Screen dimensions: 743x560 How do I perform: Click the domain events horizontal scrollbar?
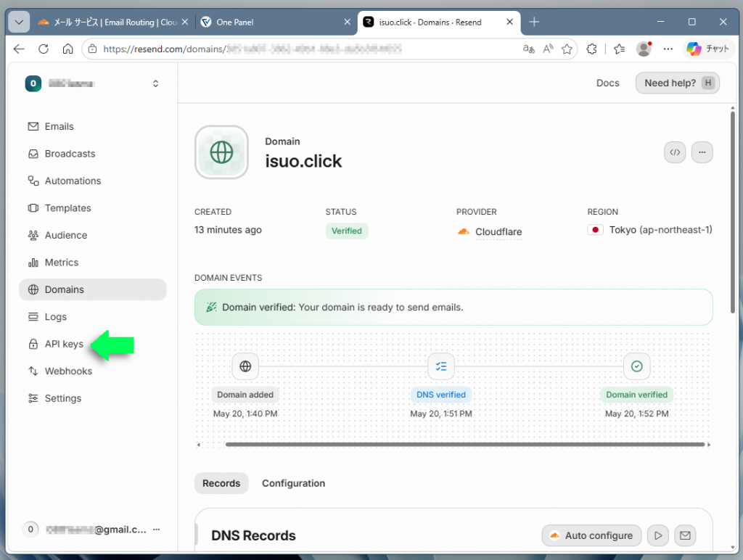[465, 445]
